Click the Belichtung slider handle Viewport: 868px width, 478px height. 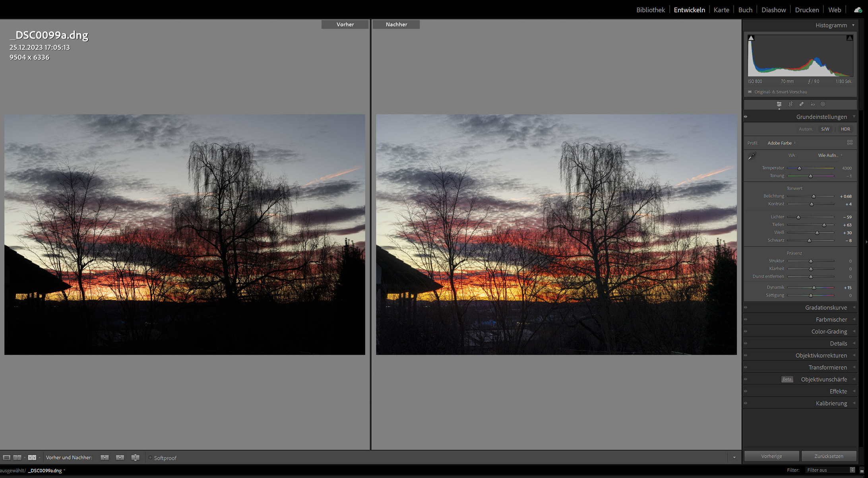[x=814, y=196]
